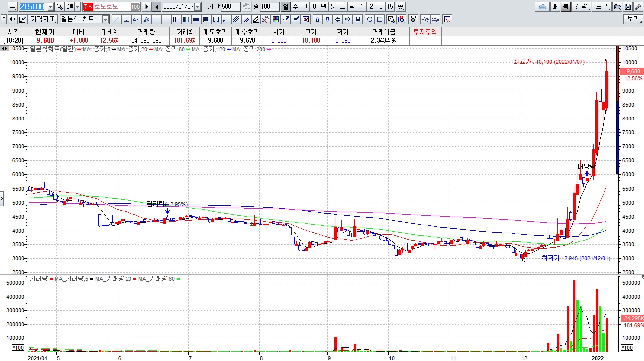The image size is (644, 361).
Task: Select the second (초) chart period
Action: coord(343,7)
